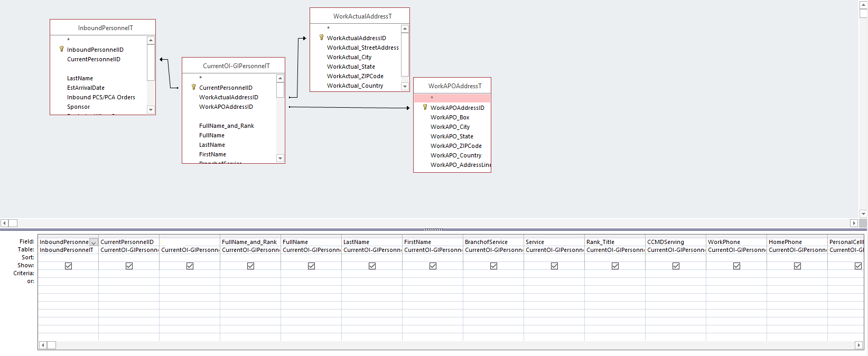Click the key icon next to WorkAPOAddressID
868x356 pixels.
tap(425, 107)
